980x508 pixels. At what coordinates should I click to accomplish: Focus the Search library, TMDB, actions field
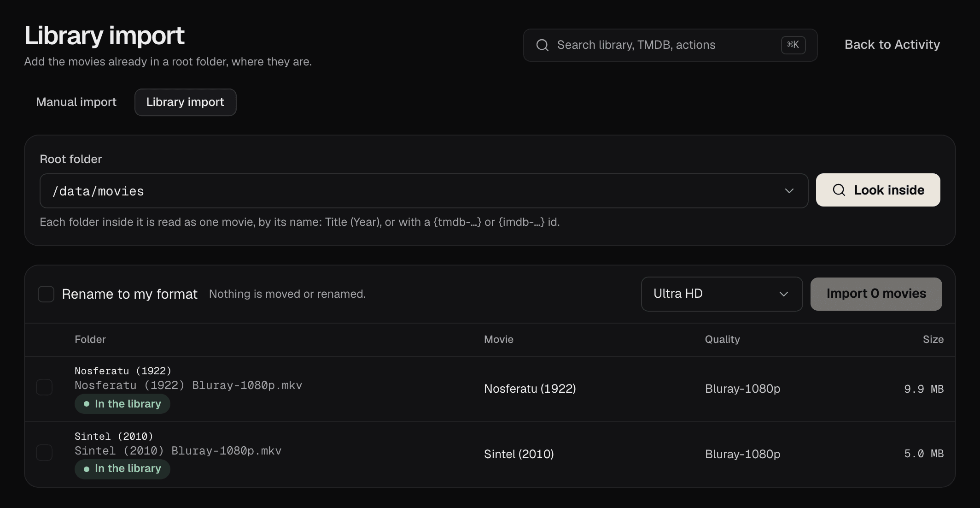670,45
